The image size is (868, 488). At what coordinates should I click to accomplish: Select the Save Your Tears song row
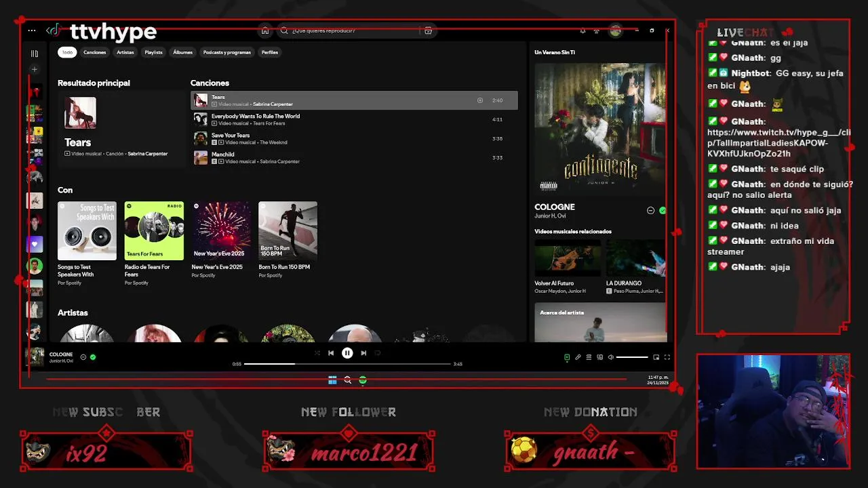click(354, 138)
